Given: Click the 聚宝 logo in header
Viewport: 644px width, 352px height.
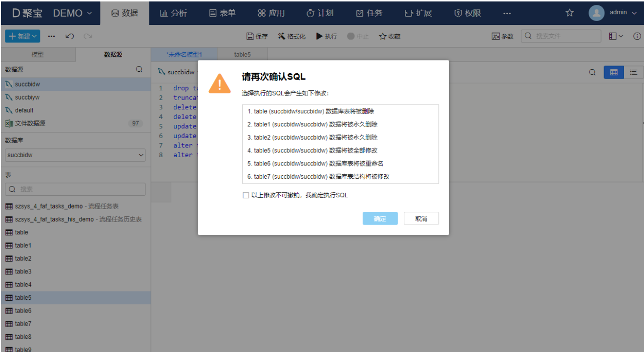Looking at the screenshot, I should (x=28, y=13).
